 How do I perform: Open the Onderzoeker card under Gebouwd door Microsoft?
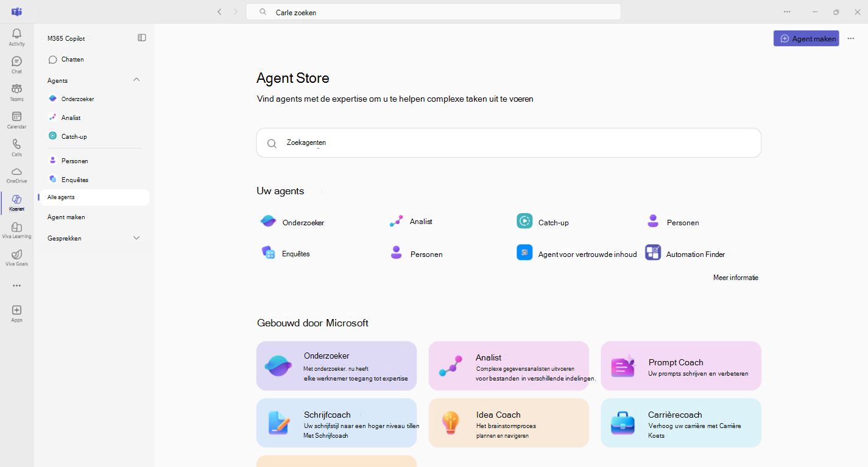336,366
